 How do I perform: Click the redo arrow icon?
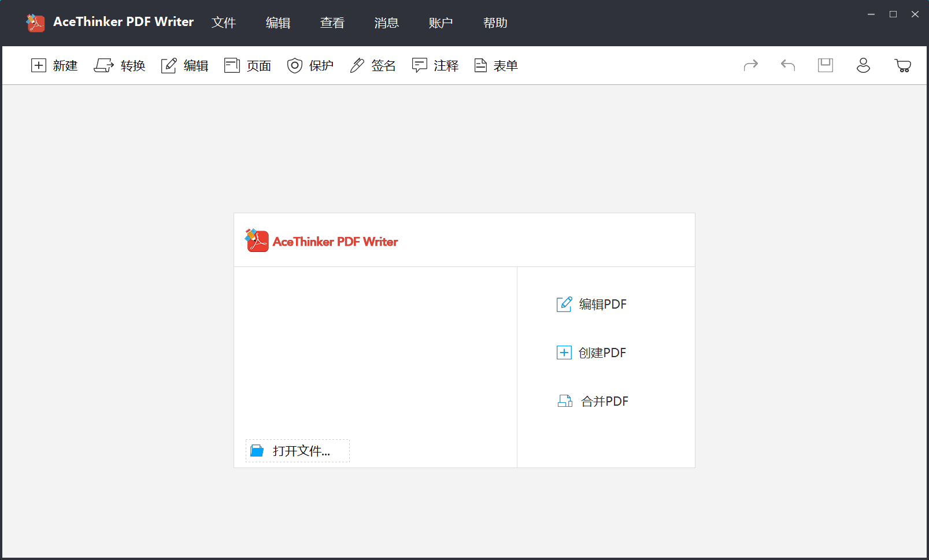tap(751, 65)
